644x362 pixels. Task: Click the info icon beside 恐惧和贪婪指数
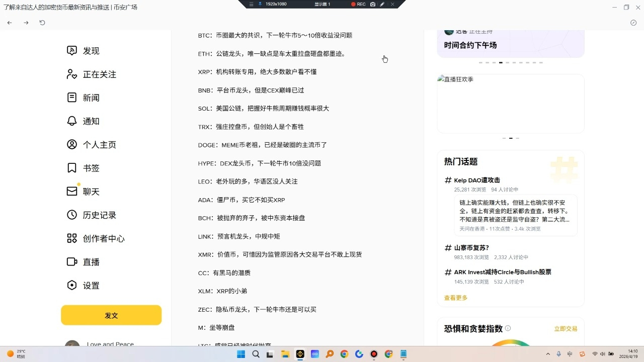coord(508,328)
